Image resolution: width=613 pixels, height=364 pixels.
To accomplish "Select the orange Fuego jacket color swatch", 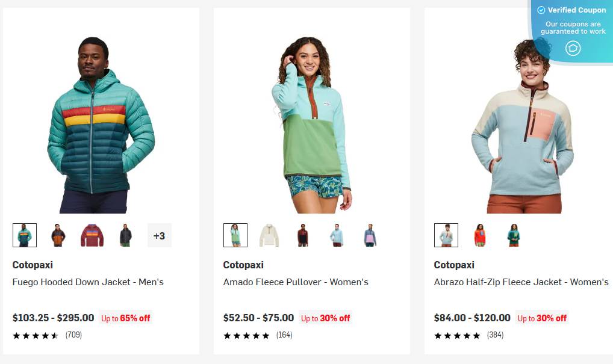I will pyautogui.click(x=58, y=235).
